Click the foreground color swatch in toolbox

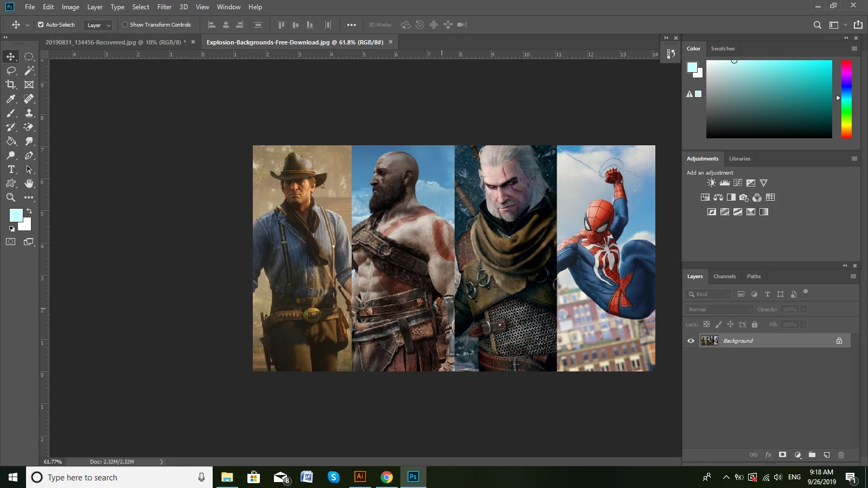click(16, 215)
